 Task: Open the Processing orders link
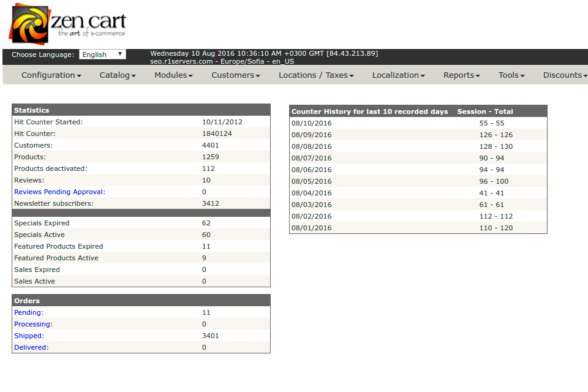33,324
